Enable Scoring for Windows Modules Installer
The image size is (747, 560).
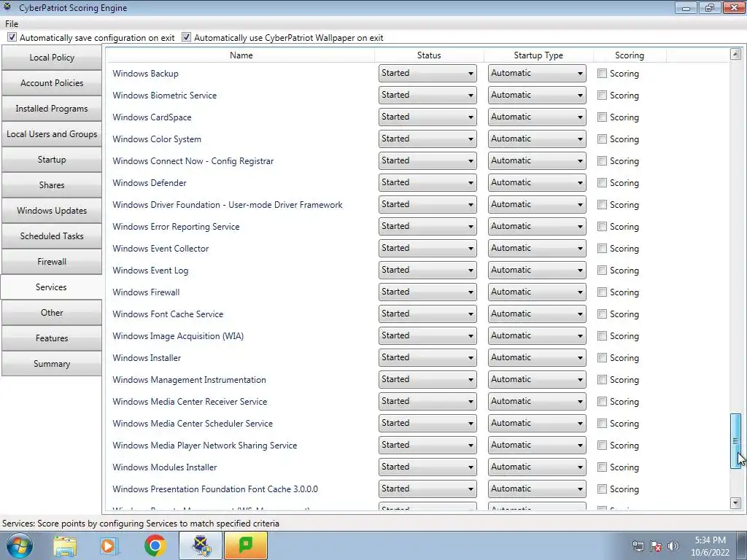coord(602,467)
